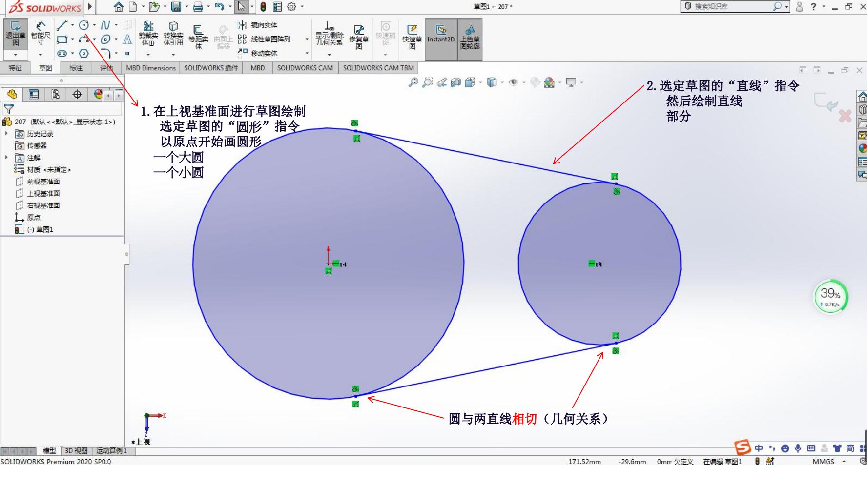The width and height of the screenshot is (868, 488).
Task: Click the Zoom to Fit icon
Action: (413, 82)
